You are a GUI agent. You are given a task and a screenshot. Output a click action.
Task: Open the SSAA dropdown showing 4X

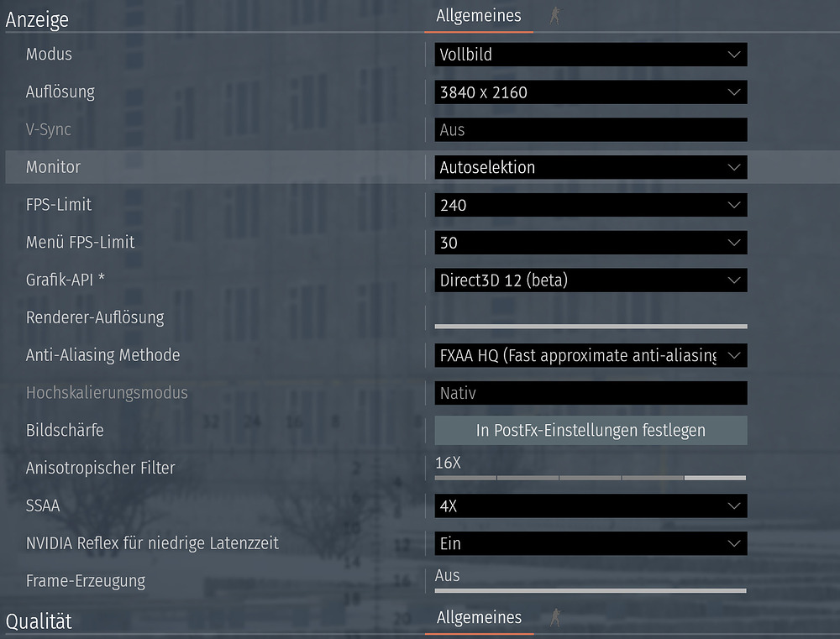point(591,505)
